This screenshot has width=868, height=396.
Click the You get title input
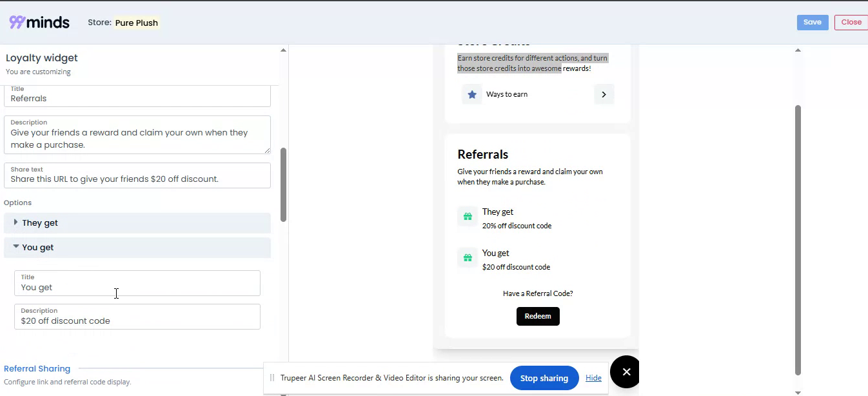click(x=137, y=283)
